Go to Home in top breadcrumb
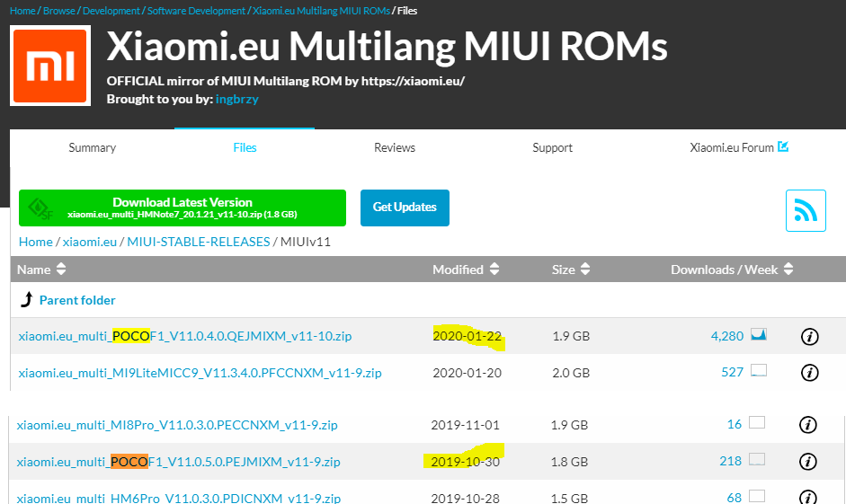The image size is (846, 504). [x=22, y=11]
